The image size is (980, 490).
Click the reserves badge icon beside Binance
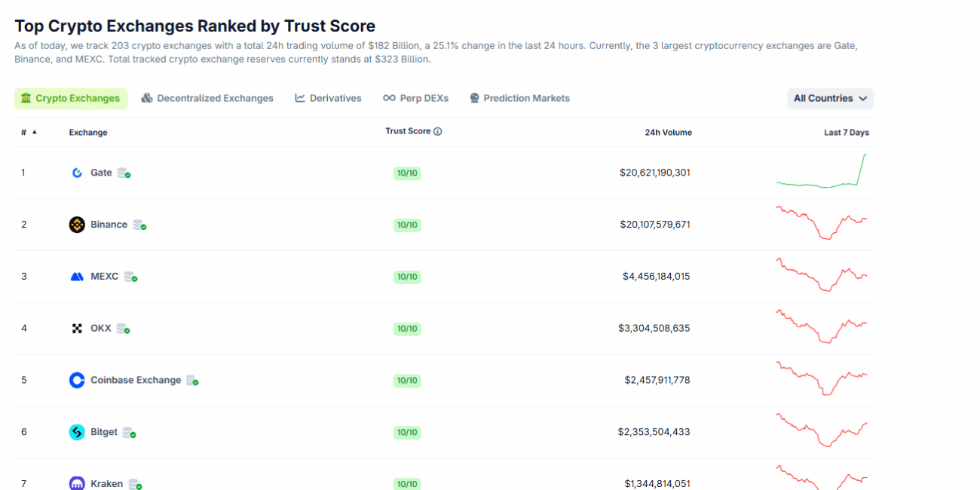tap(139, 225)
